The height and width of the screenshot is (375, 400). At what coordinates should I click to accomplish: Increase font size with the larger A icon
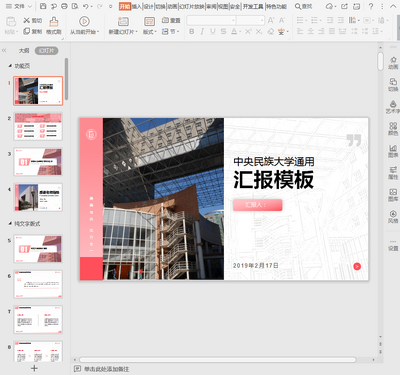point(271,21)
